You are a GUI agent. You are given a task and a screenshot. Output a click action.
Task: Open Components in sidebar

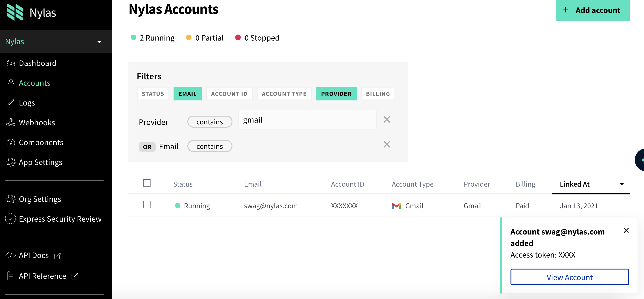tap(41, 142)
